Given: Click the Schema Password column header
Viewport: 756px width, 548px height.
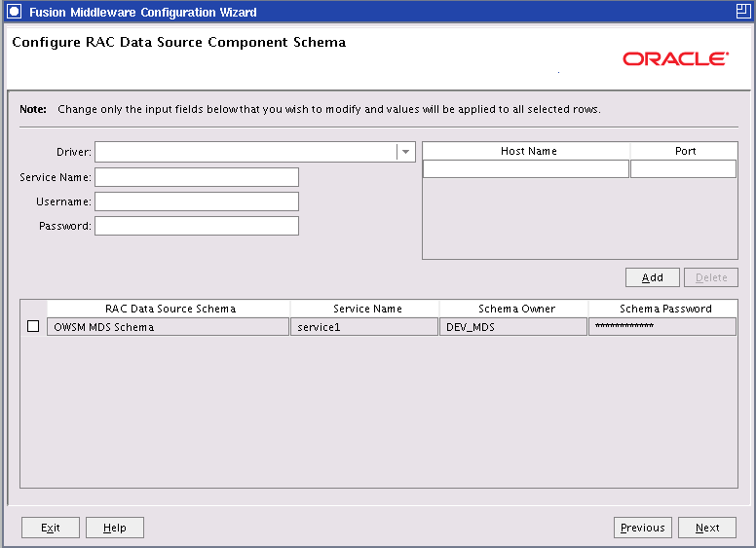Looking at the screenshot, I should [x=662, y=309].
